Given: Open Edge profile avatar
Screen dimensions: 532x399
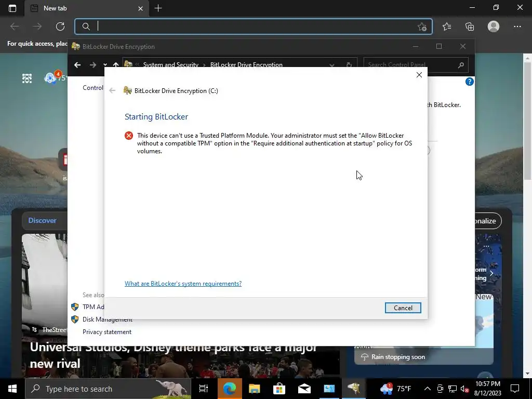Looking at the screenshot, I should (494, 26).
